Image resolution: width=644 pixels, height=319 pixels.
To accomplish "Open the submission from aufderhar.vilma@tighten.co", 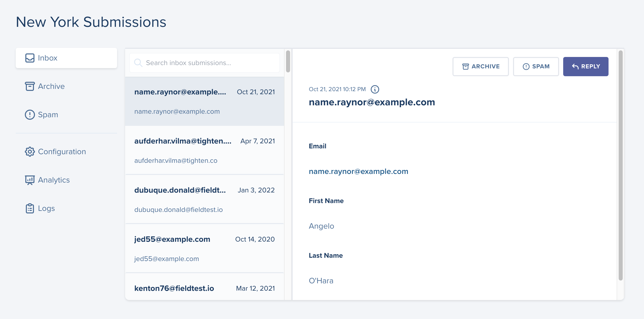I will pos(204,150).
